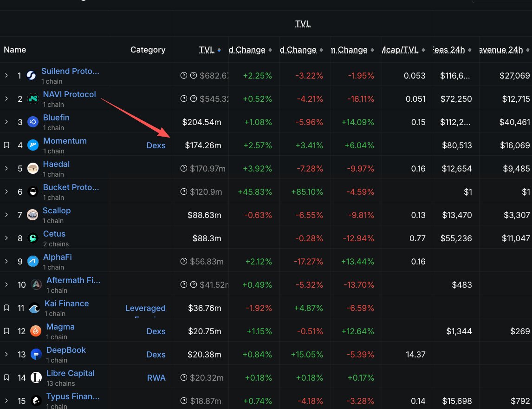
Task: Click the $80,513 fees value for Momentum
Action: (457, 145)
